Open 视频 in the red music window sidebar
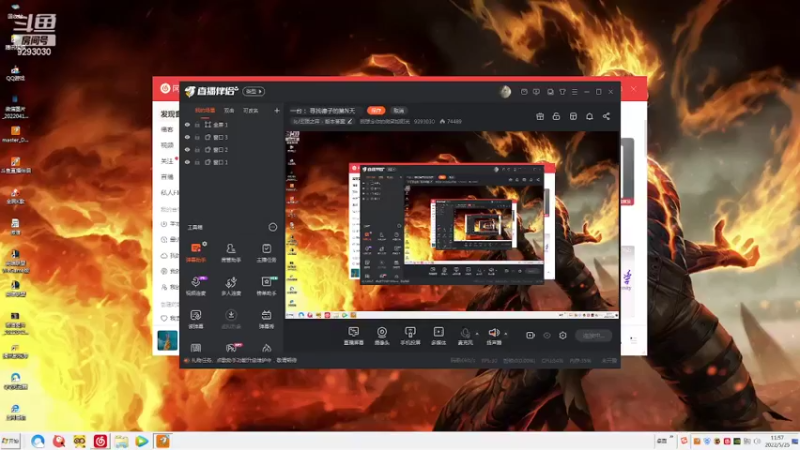 click(x=167, y=145)
